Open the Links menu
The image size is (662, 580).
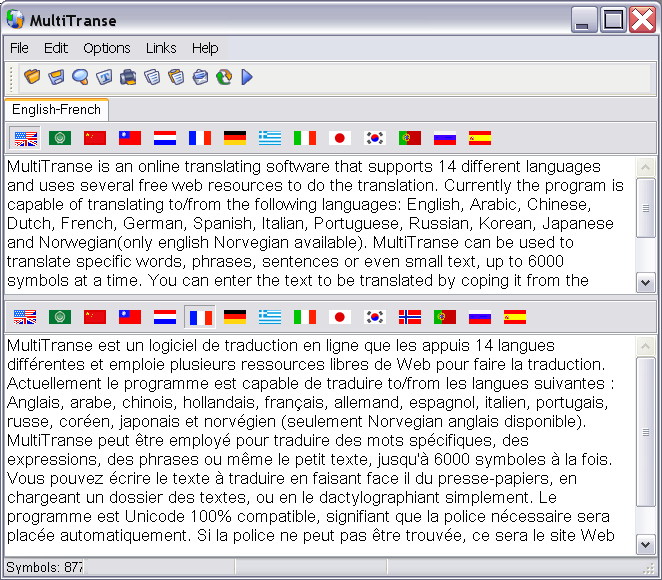161,48
